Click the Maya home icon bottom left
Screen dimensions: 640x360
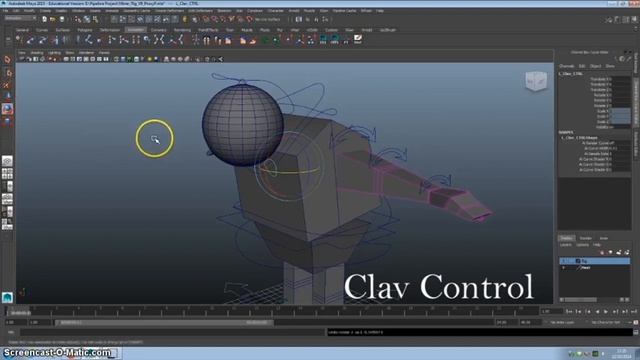(x=7, y=297)
